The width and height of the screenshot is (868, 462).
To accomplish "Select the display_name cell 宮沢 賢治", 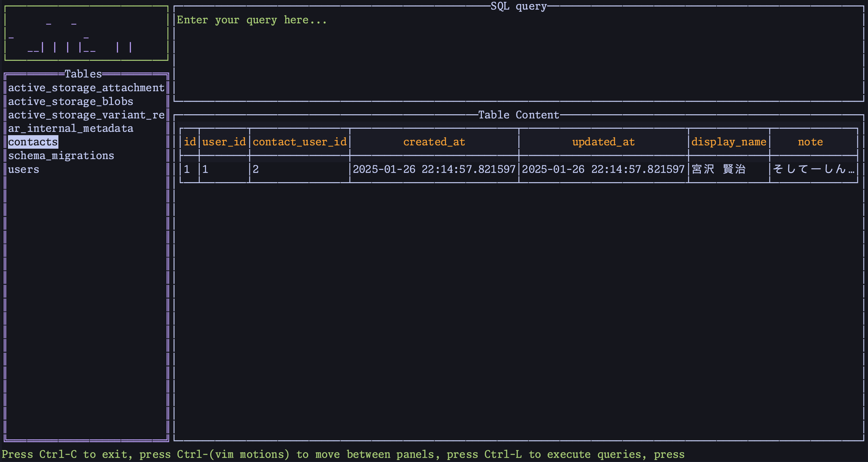I will click(x=718, y=169).
